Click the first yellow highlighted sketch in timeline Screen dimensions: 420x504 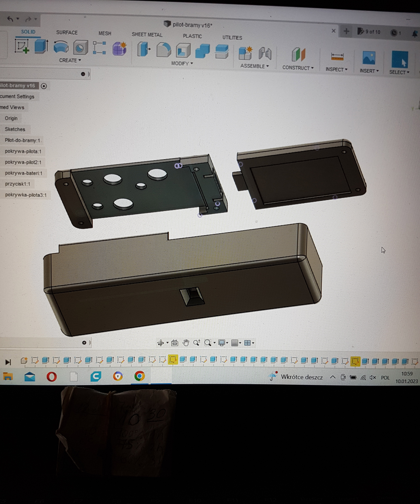click(x=173, y=360)
